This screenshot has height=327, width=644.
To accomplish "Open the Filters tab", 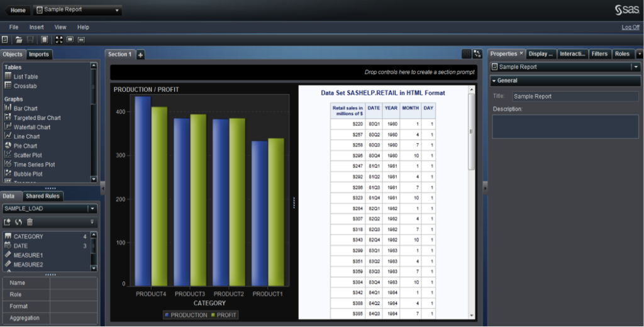I will click(599, 54).
